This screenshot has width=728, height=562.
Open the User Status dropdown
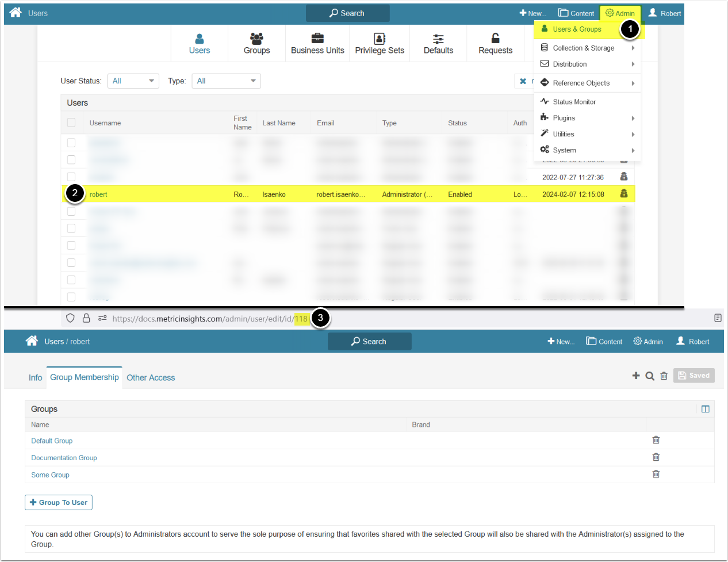(133, 81)
